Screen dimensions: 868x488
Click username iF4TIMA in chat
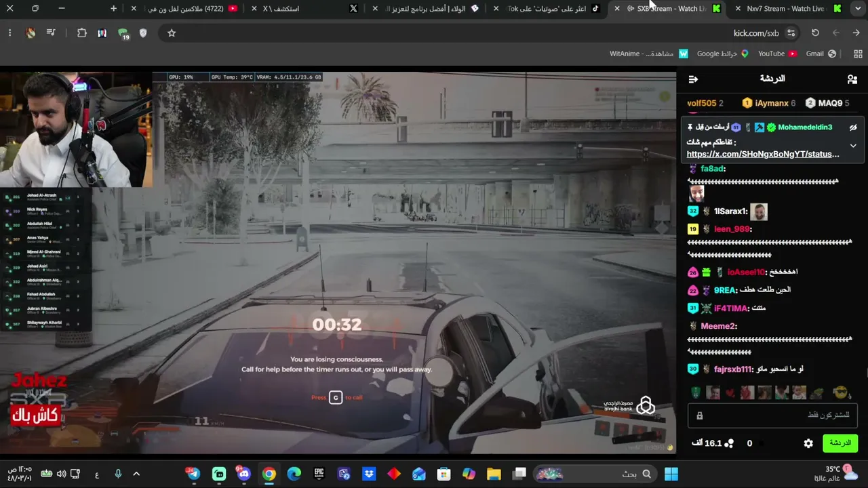[730, 308]
